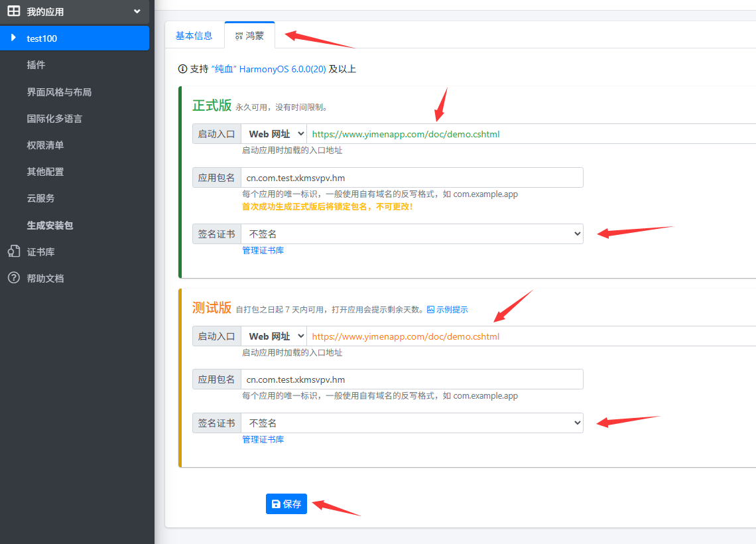This screenshot has width=756, height=544.
Task: Click the 正式版 应用包名 input field
Action: click(412, 178)
